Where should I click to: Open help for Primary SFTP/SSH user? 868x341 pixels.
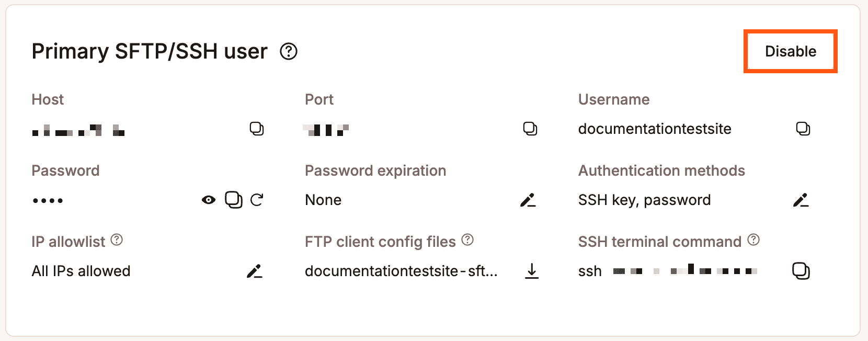click(x=289, y=51)
